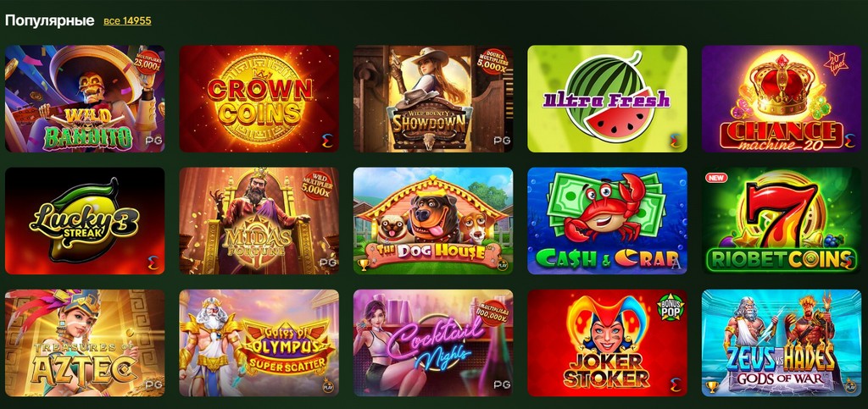Launch the Crown Coins slot
This screenshot has height=409, width=868.
[259, 99]
